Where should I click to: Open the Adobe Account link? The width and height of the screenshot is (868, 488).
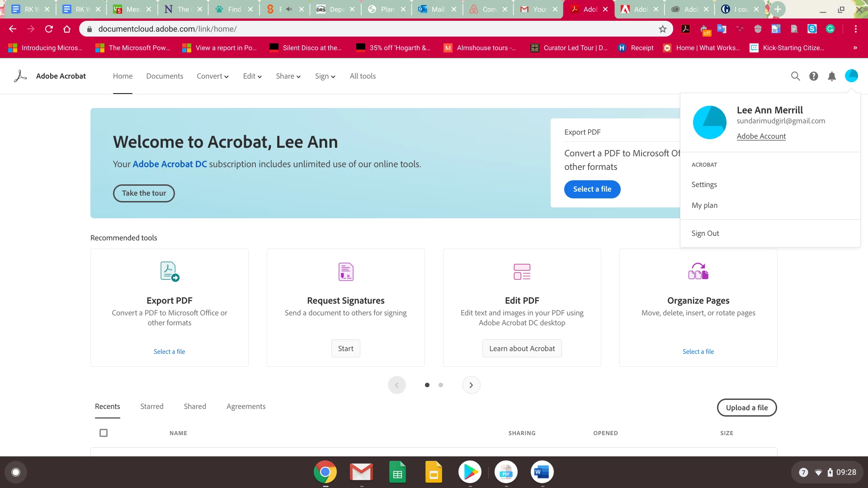click(x=761, y=136)
